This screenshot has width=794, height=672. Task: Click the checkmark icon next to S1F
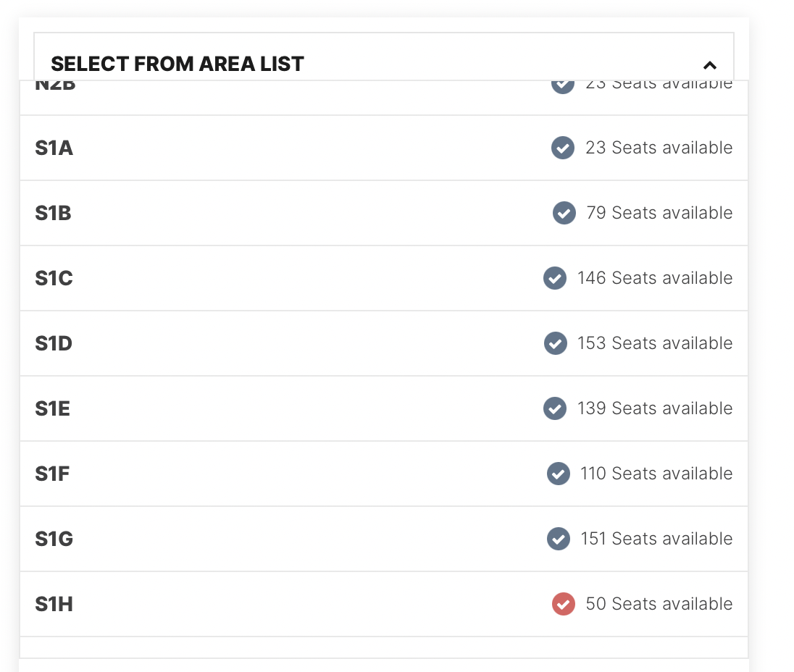[x=558, y=474]
